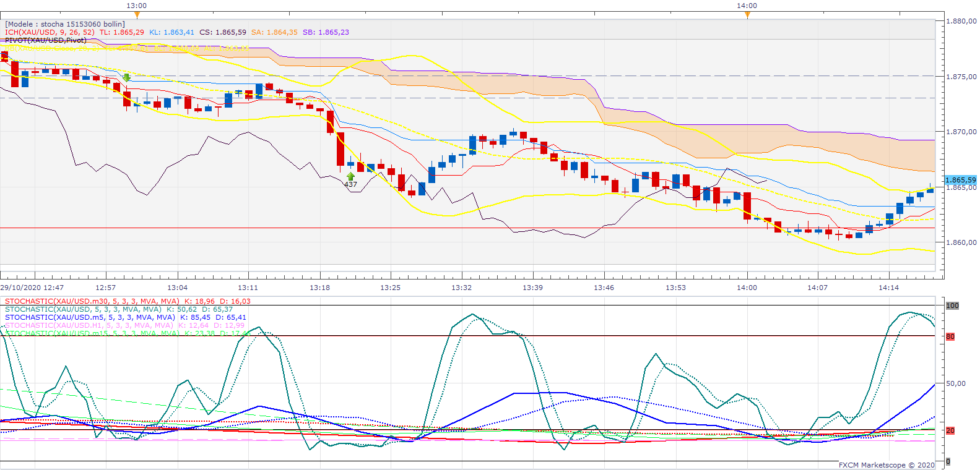Viewport: 980px width, 470px height.
Task: Click the green down arrow trade marker
Action: coord(126,78)
